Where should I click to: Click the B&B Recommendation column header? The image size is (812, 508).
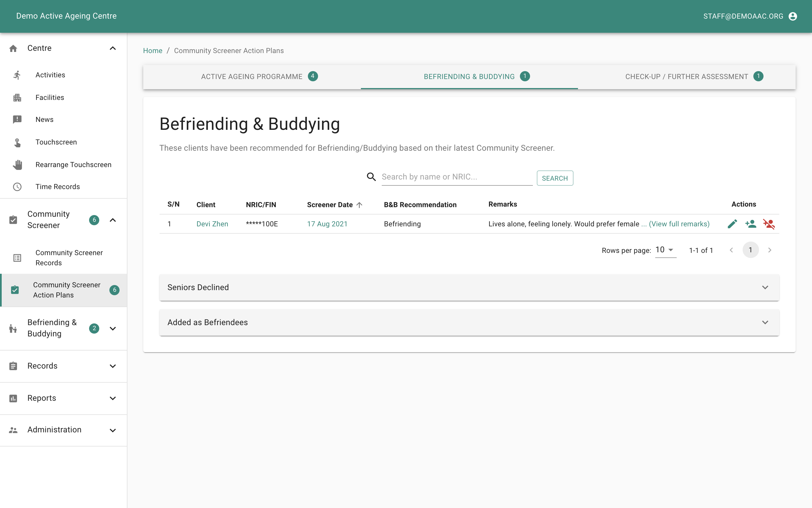420,205
